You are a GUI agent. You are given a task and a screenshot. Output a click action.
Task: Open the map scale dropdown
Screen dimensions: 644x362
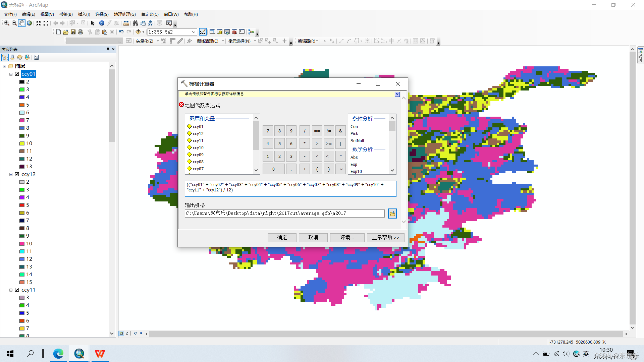click(194, 32)
